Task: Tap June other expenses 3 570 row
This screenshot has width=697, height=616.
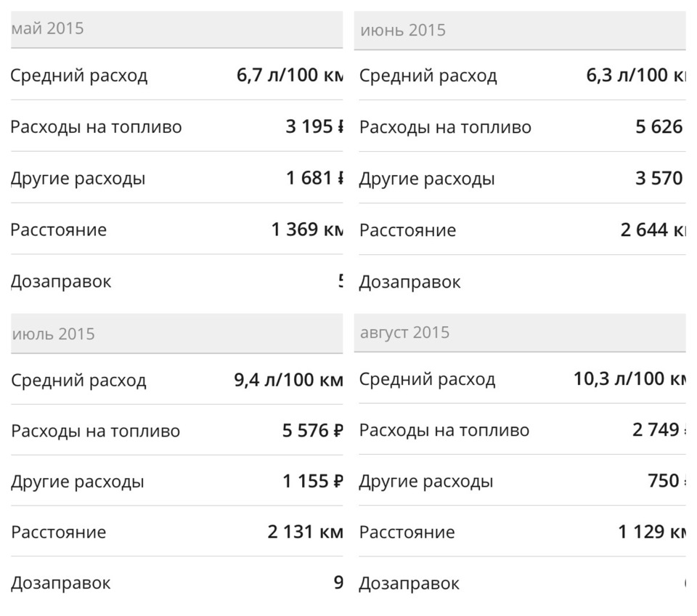Action: pyautogui.click(x=522, y=179)
